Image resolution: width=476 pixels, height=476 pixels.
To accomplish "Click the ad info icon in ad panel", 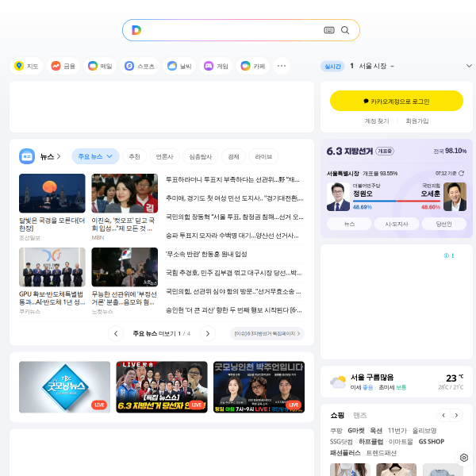I will point(446,255).
